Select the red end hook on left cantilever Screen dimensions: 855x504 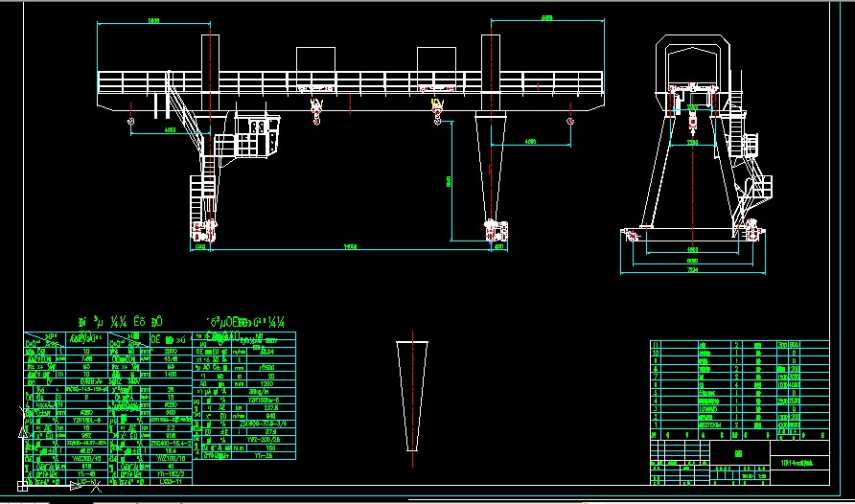129,121
